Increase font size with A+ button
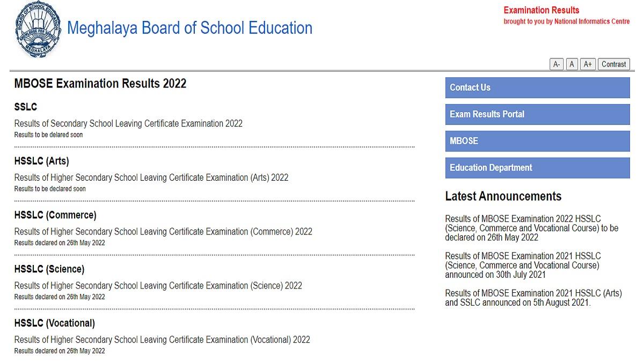 point(588,64)
